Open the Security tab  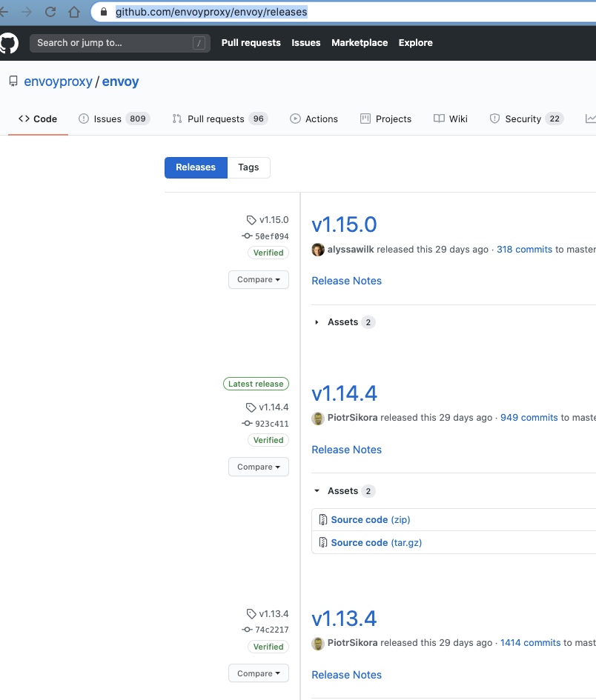(526, 119)
